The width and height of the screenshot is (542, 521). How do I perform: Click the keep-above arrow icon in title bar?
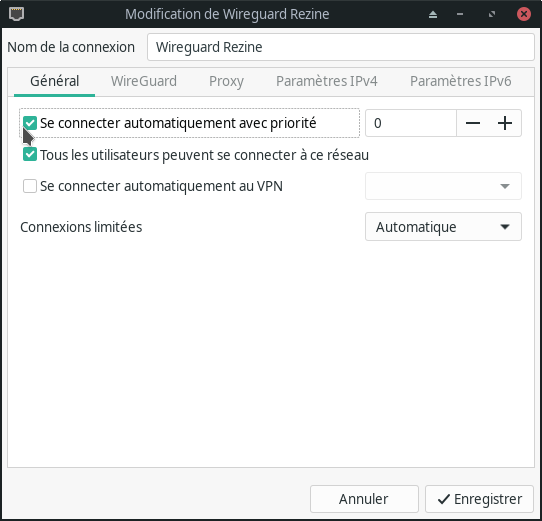pyautogui.click(x=433, y=15)
